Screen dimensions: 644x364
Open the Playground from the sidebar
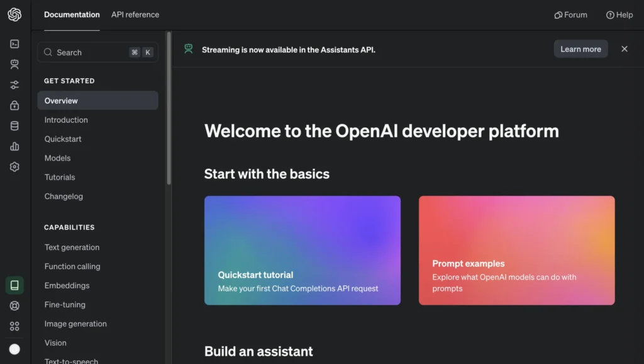[x=14, y=43]
